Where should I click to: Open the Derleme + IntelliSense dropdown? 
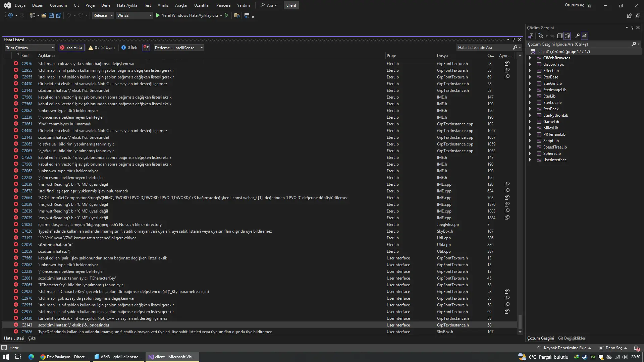(178, 48)
